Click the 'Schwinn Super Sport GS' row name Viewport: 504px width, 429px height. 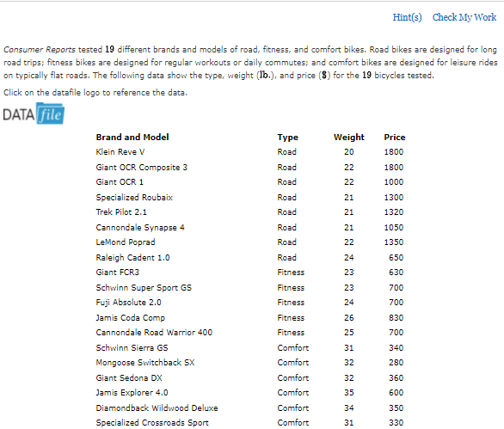[x=144, y=288]
